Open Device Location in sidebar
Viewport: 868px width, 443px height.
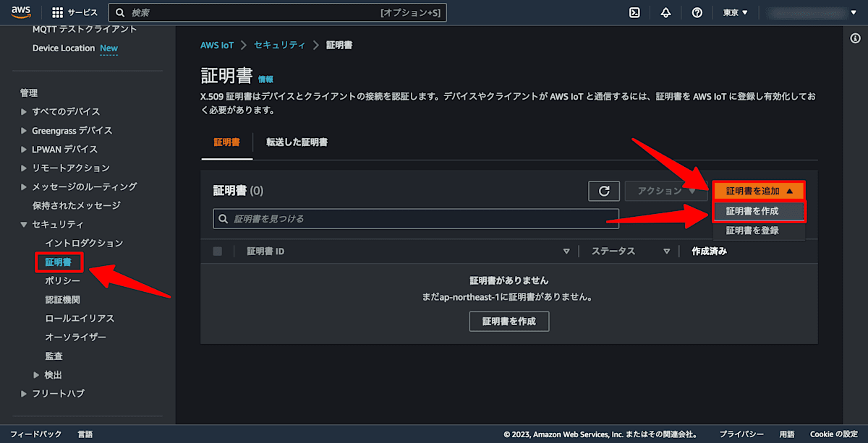pyautogui.click(x=64, y=48)
